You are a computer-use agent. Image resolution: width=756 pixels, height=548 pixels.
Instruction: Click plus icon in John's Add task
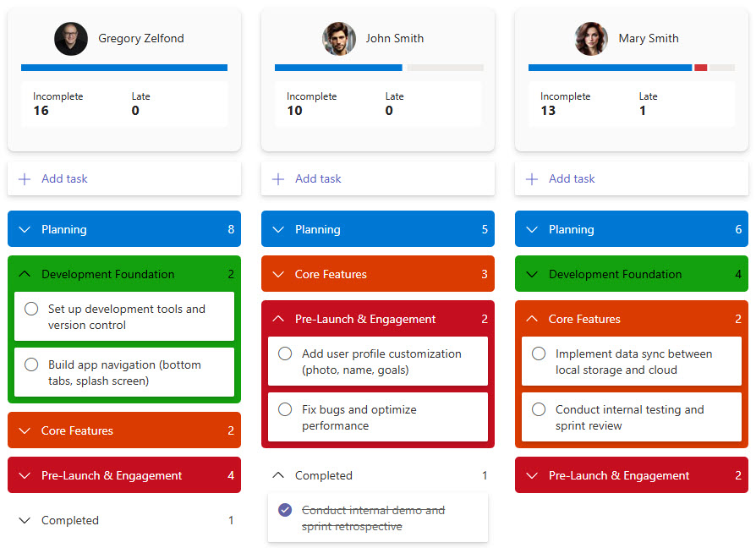coord(278,179)
